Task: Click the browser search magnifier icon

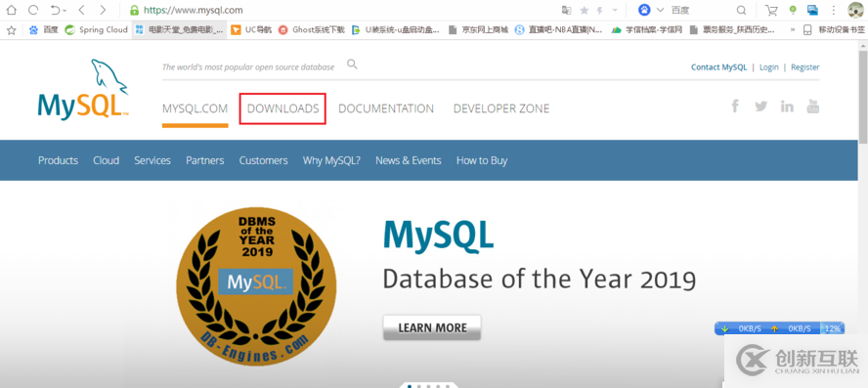Action: [x=741, y=10]
